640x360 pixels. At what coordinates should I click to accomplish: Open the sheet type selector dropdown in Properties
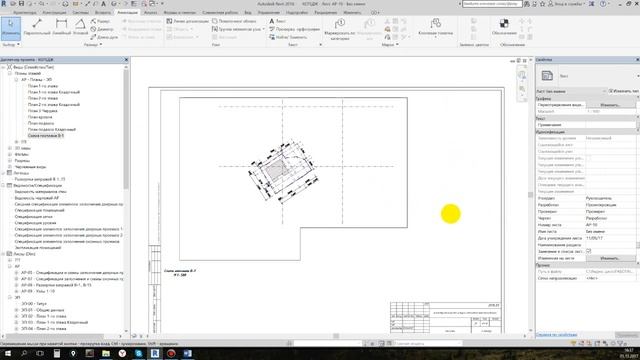coord(637,76)
